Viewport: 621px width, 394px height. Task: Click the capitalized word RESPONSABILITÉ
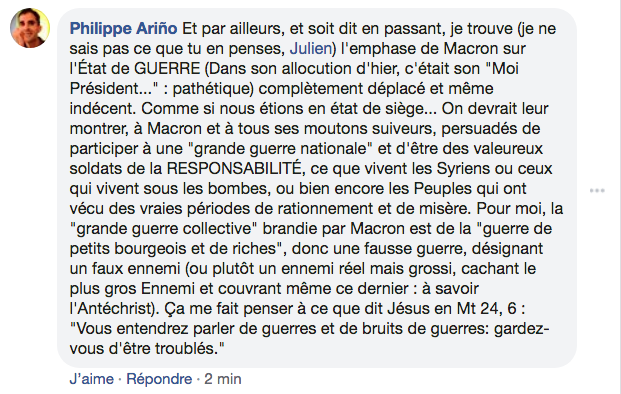(234, 168)
